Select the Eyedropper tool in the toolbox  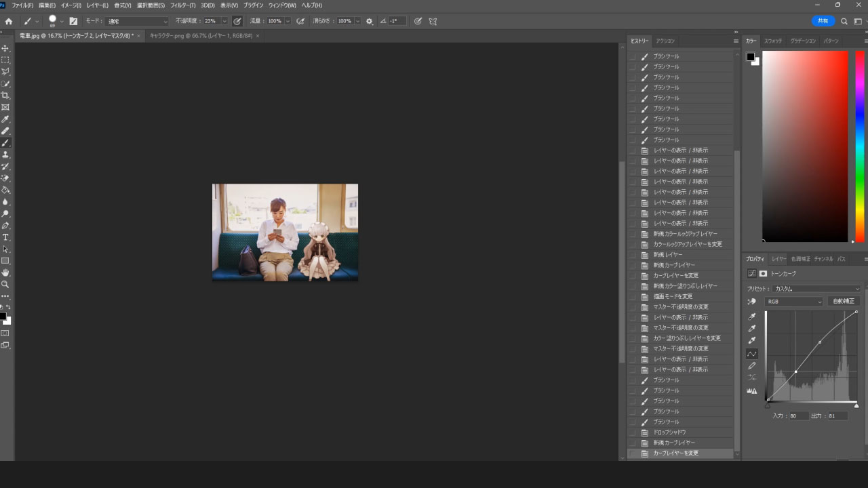tap(5, 119)
